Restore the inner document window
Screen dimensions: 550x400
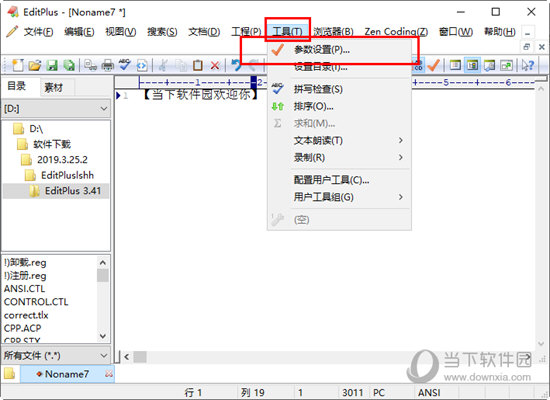coord(526,47)
